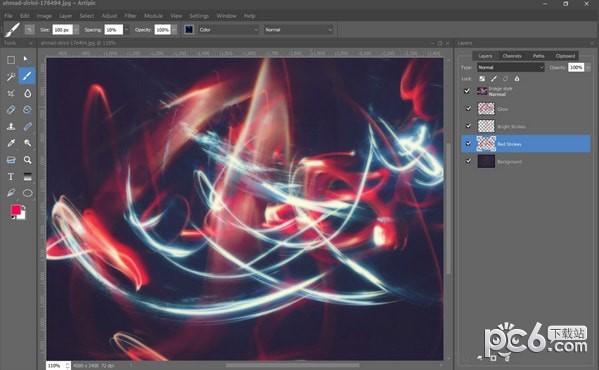Toggle lock all padlock icon

click(516, 79)
